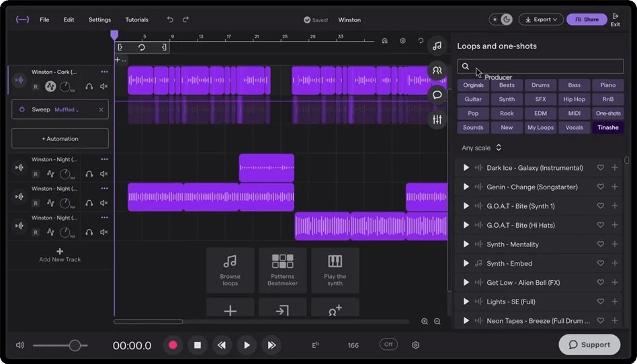Image resolution: width=637 pixels, height=364 pixels.
Task: Open the Export dropdown
Action: coord(541,19)
